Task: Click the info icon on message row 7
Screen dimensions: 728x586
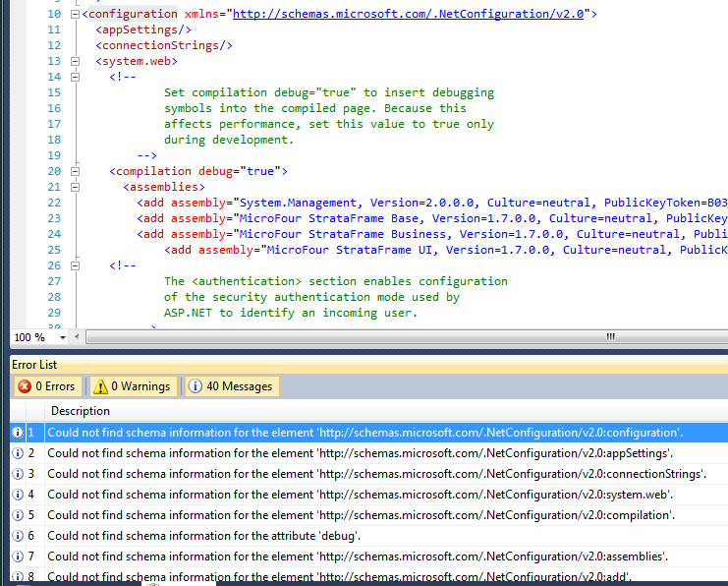Action: tap(17, 557)
